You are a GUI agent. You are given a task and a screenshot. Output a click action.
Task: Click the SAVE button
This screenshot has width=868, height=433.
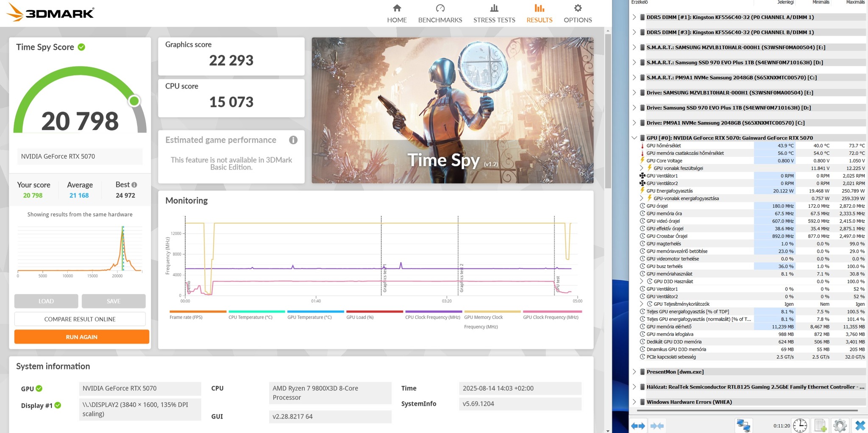pyautogui.click(x=114, y=301)
